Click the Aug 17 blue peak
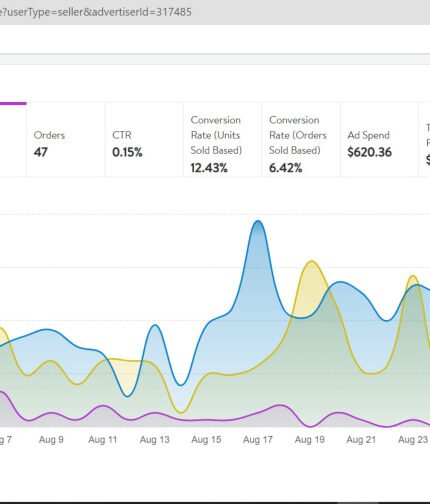Viewport: 430px width, 504px height. tap(258, 221)
